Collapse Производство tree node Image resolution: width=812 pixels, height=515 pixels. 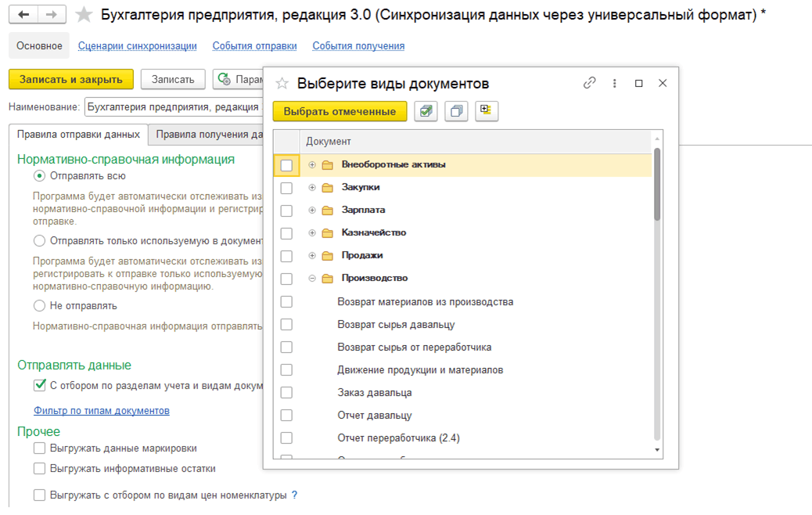click(312, 278)
